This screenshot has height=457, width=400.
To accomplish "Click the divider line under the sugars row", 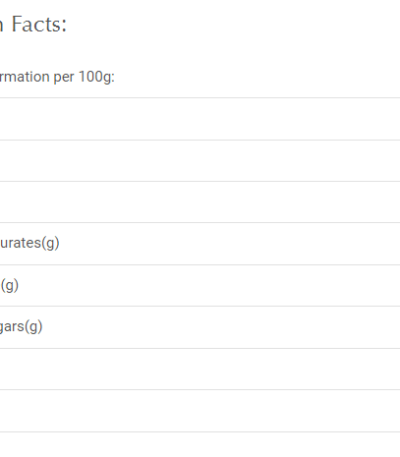I will [x=200, y=348].
